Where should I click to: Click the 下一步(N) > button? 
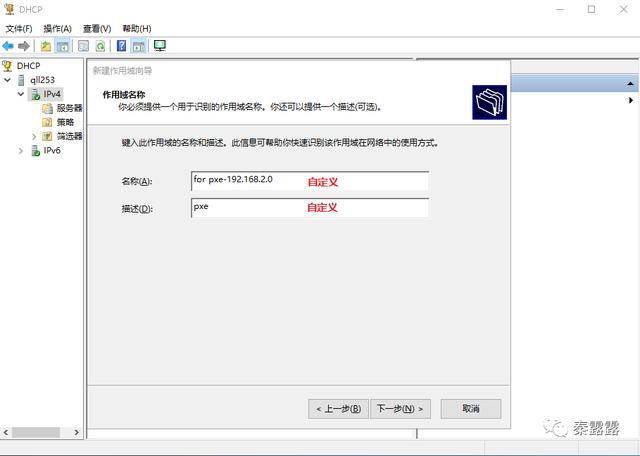click(x=400, y=409)
